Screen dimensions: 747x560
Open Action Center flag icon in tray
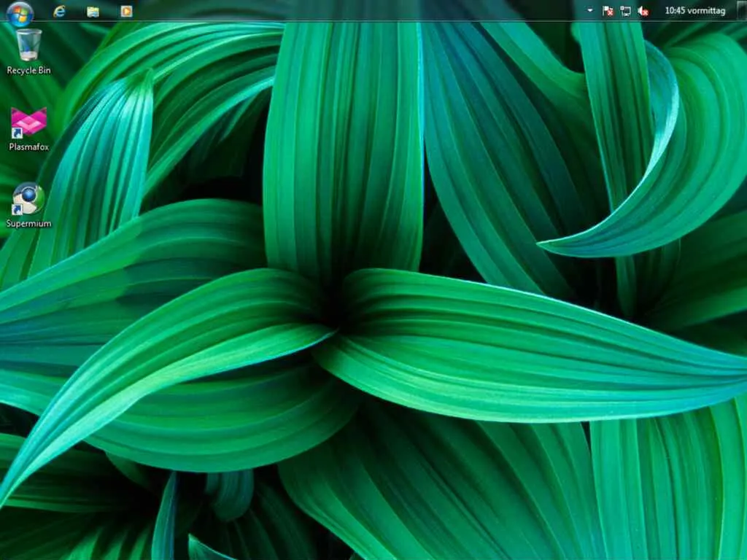(x=608, y=11)
